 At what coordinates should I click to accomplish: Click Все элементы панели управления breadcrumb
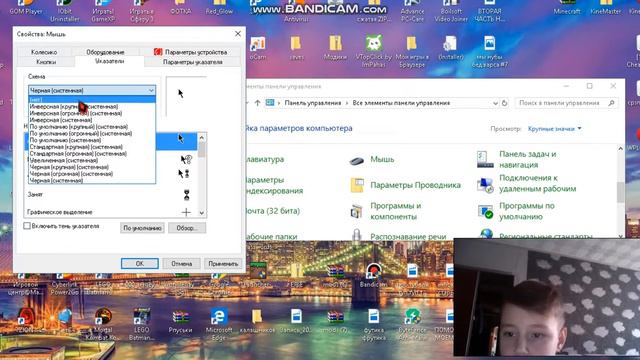401,103
